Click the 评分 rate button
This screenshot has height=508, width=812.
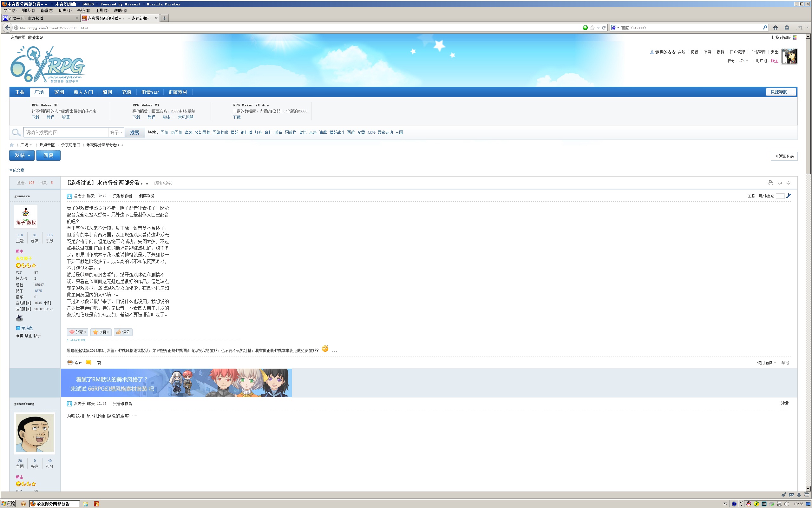click(123, 332)
